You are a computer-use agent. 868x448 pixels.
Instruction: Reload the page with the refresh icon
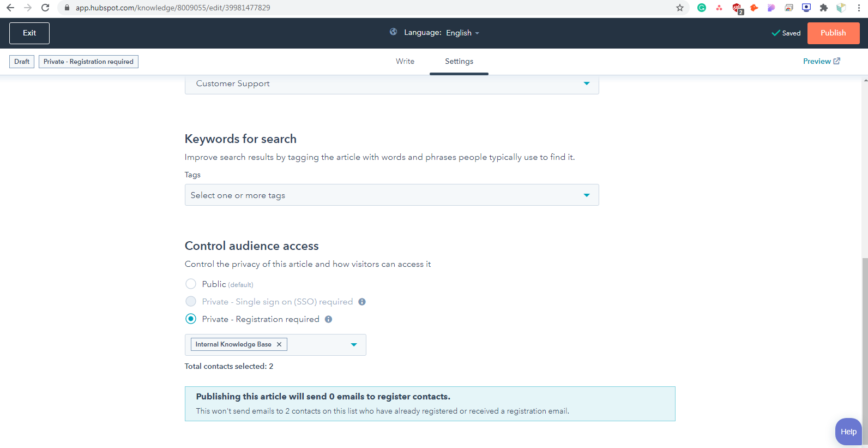(x=45, y=8)
